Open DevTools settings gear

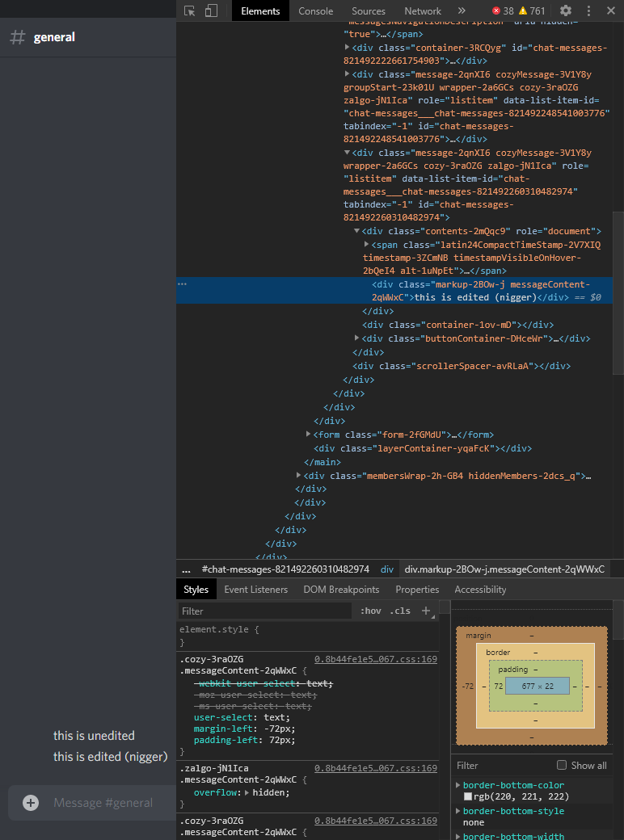[566, 10]
